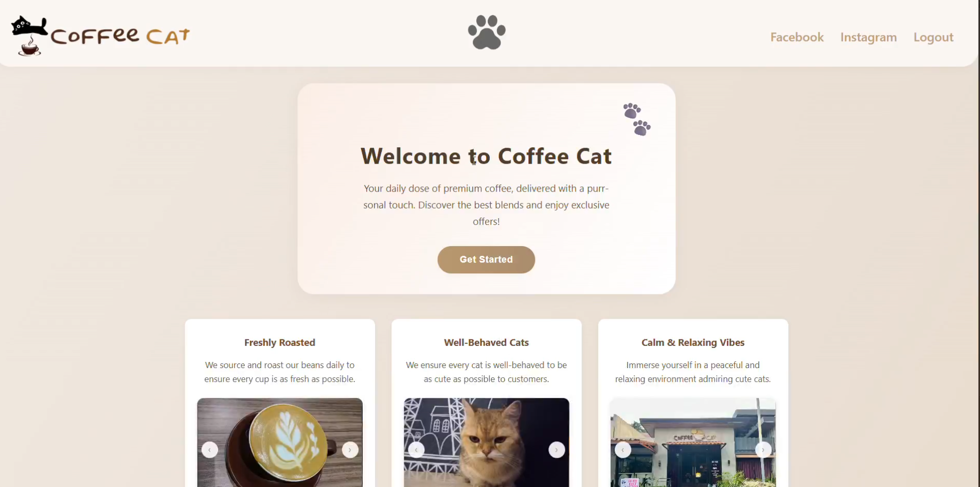Select the Calm & Relaxing Vibes heading

[x=693, y=342]
